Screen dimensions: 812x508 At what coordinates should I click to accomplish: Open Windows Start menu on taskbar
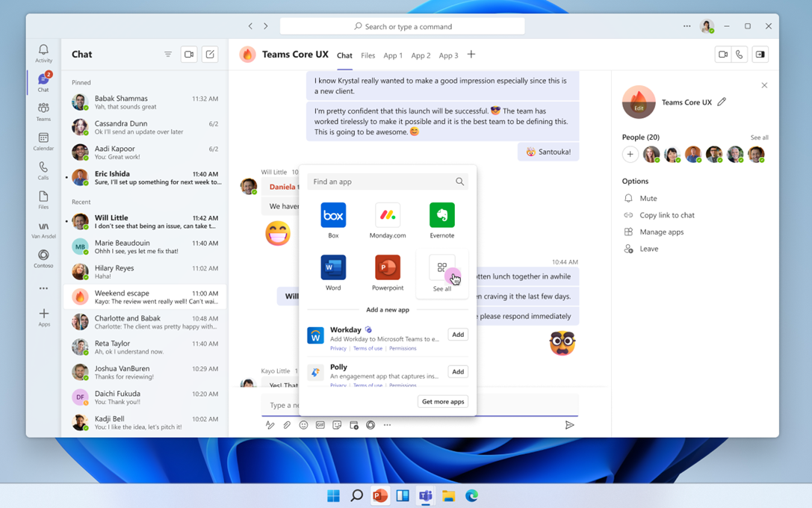point(333,496)
